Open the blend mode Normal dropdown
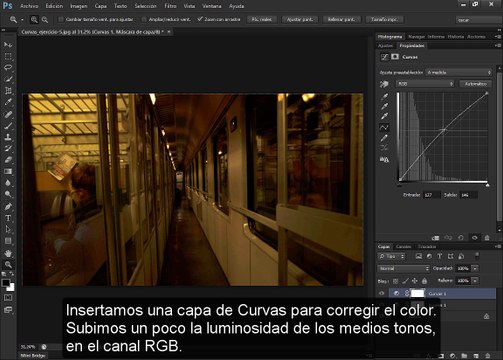503x360 pixels. click(x=404, y=268)
